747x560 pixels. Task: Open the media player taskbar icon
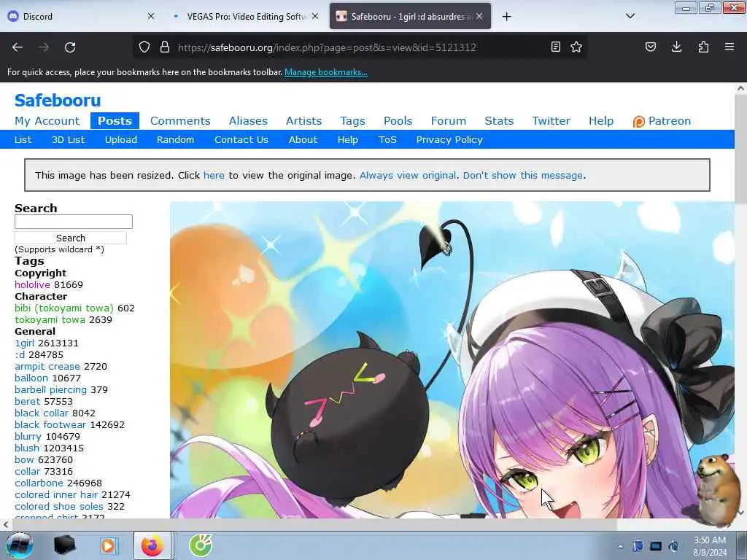[x=109, y=545]
